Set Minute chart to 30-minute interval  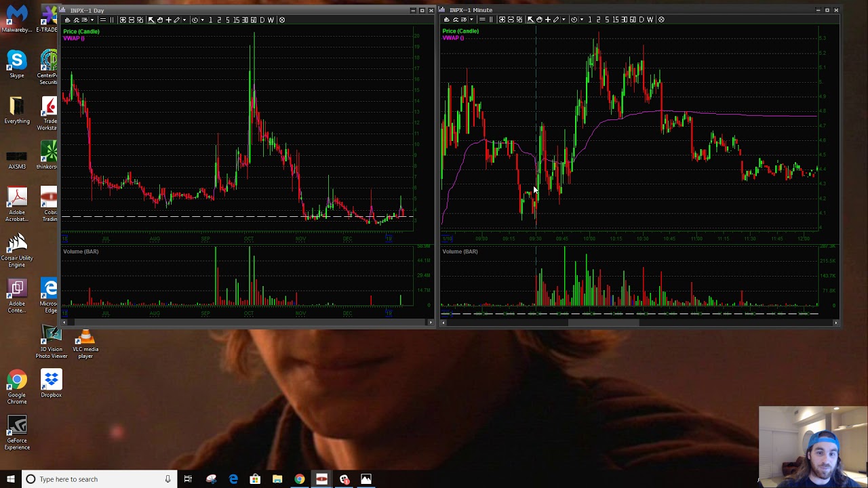coord(624,20)
